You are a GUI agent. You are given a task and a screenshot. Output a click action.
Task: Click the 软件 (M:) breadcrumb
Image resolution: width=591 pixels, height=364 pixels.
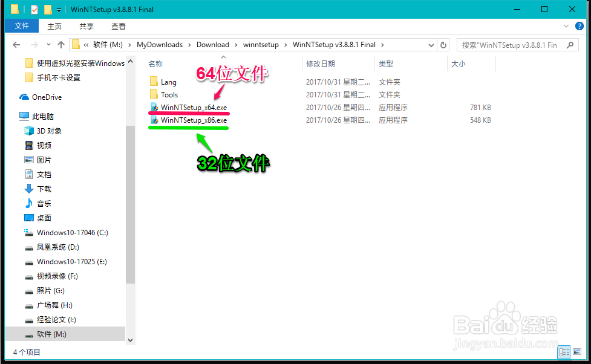[108, 45]
